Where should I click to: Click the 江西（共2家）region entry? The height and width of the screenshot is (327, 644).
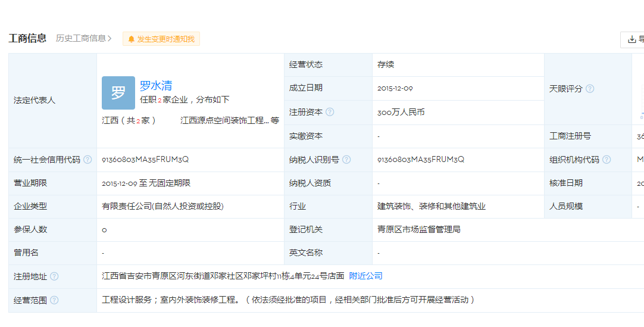tap(129, 120)
